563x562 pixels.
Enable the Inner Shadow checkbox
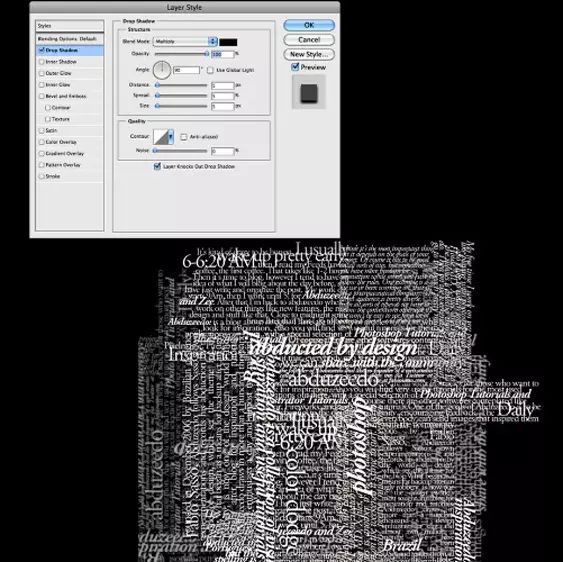[x=42, y=62]
